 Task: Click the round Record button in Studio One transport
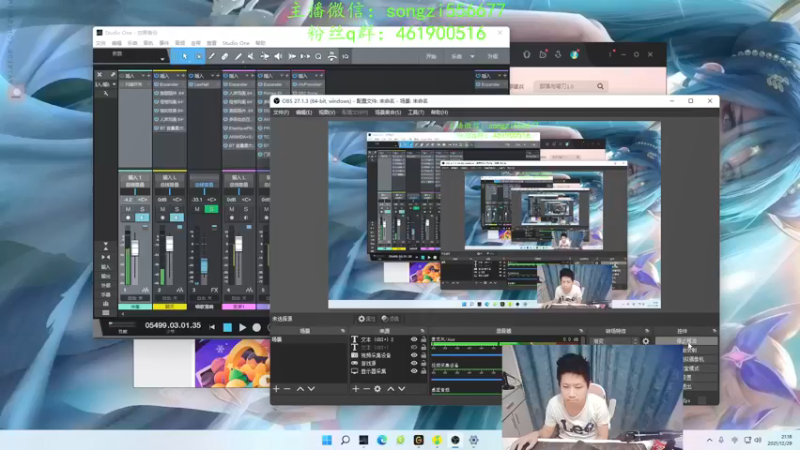257,328
